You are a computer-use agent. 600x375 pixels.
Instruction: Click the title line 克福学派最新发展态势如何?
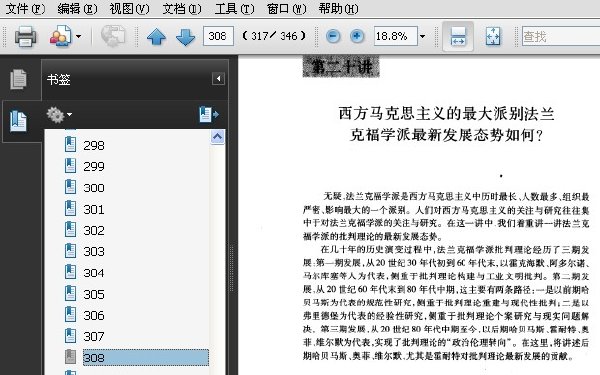pyautogui.click(x=447, y=135)
